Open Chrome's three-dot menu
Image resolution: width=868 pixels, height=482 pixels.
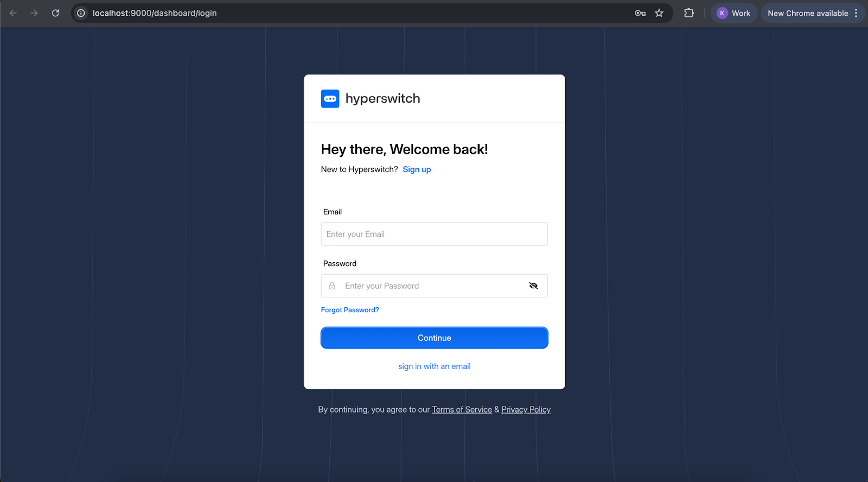click(x=857, y=13)
